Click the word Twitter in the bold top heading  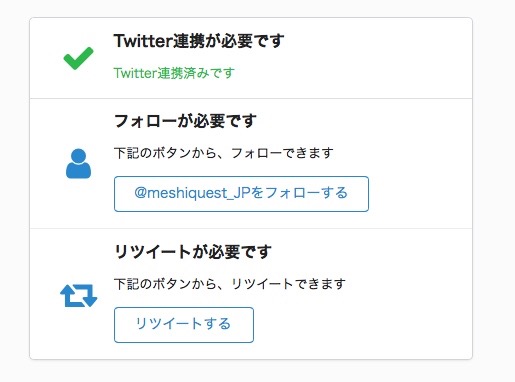click(x=142, y=41)
